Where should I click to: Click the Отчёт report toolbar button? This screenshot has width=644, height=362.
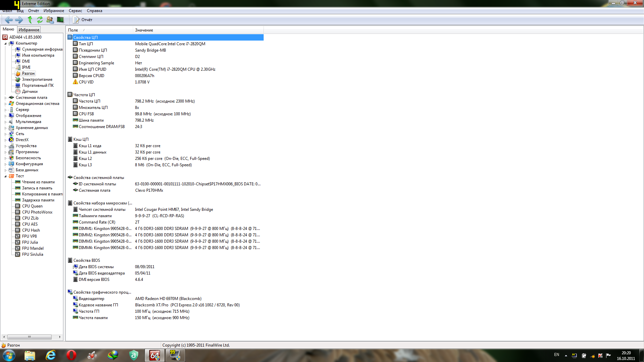(83, 20)
